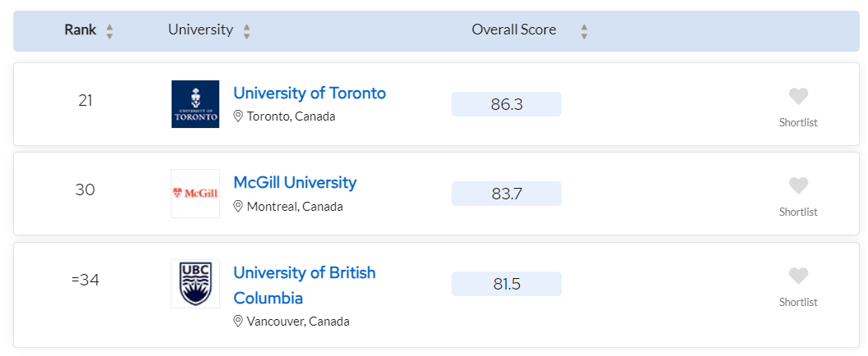Image resolution: width=868 pixels, height=356 pixels.
Task: Click the McGill logo image
Action: tap(195, 194)
